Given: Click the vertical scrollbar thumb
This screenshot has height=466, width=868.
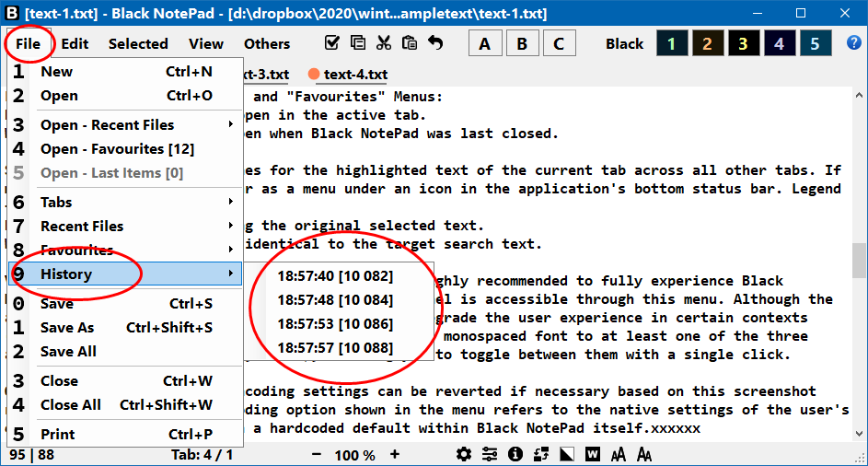Looking at the screenshot, I should [x=859, y=261].
